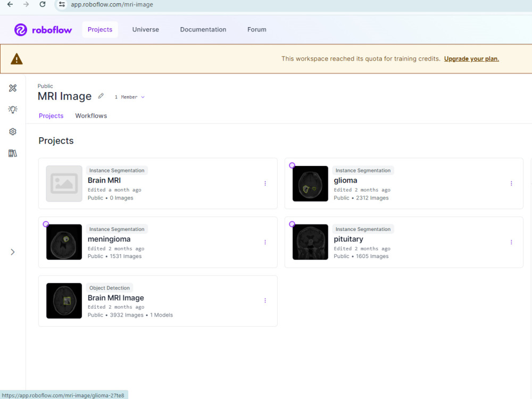The height and width of the screenshot is (399, 532).
Task: Click the pituitary project thumbnail
Action: (310, 242)
